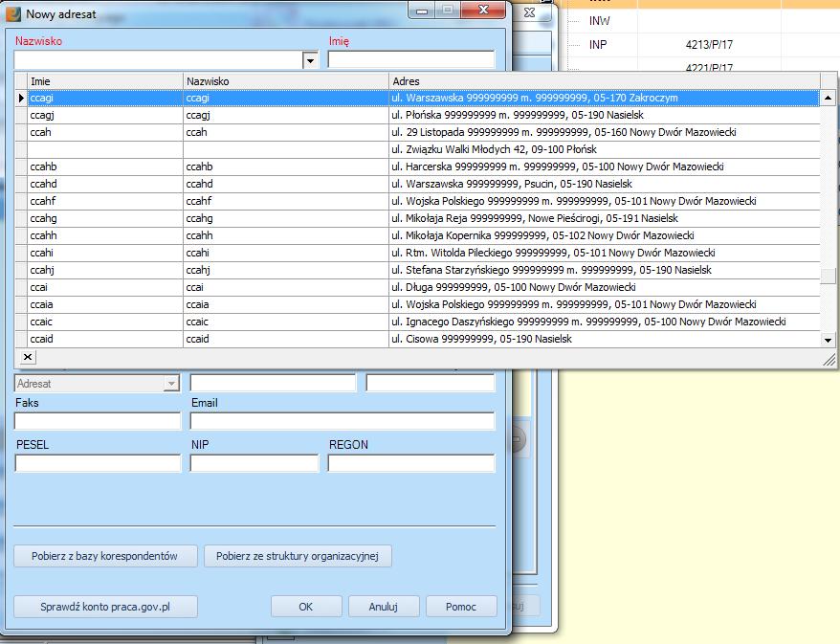This screenshot has width=840, height=644.
Task: Sort list by Adres column header
Action: tap(605, 81)
